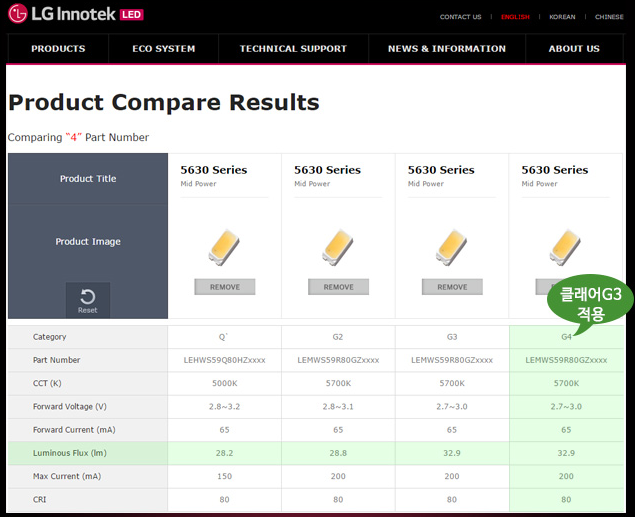Screen dimensions: 635x517
Task: Click the LED image of the first product
Action: [224, 248]
